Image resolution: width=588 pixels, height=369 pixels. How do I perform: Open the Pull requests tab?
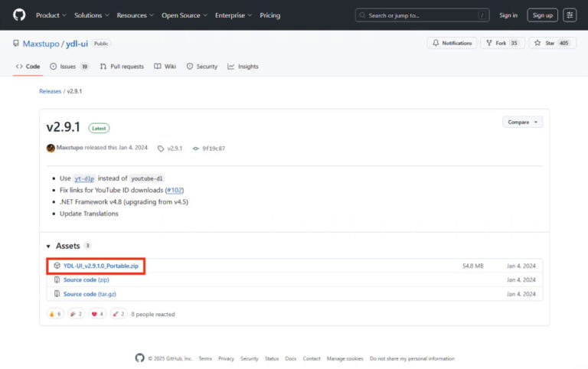[122, 67]
